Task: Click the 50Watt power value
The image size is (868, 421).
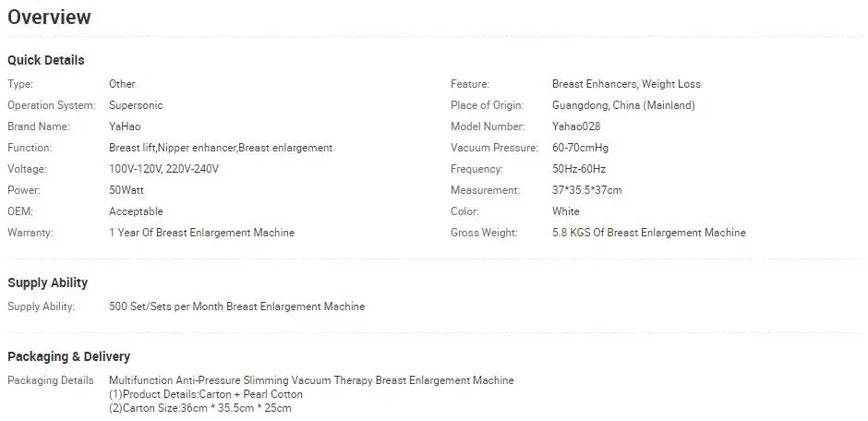Action: 127,190
